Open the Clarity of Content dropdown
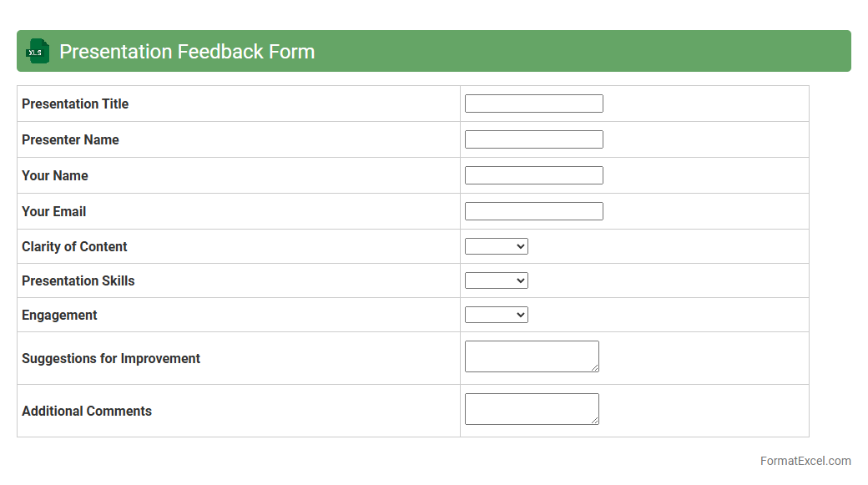The image size is (868, 485). pyautogui.click(x=496, y=246)
